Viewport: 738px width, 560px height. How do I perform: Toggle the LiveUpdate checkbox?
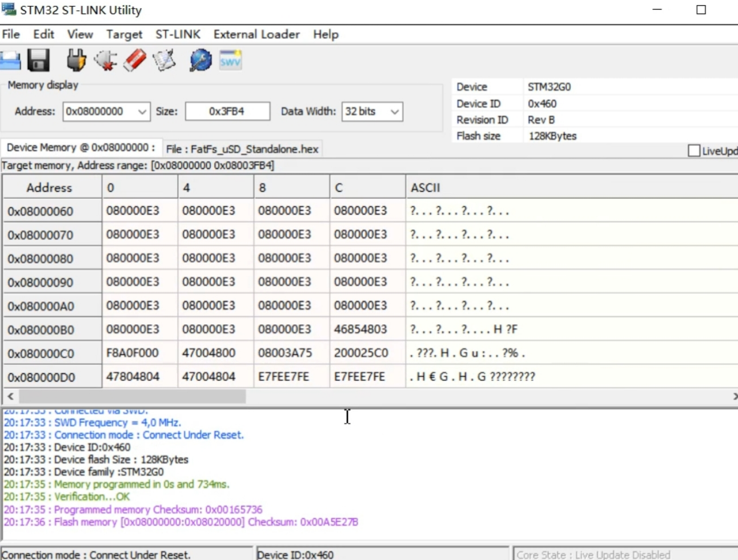pos(694,151)
